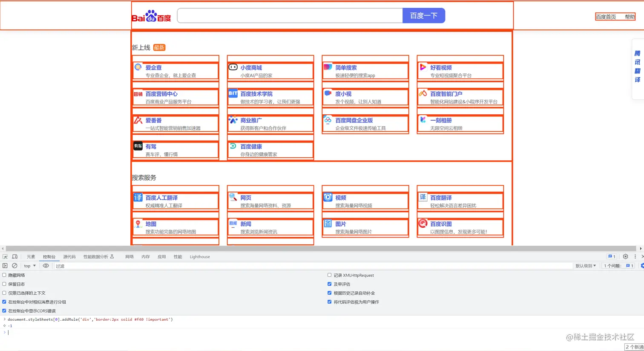Click the console 过滤 filter field
This screenshot has width=644, height=351.
click(x=313, y=266)
